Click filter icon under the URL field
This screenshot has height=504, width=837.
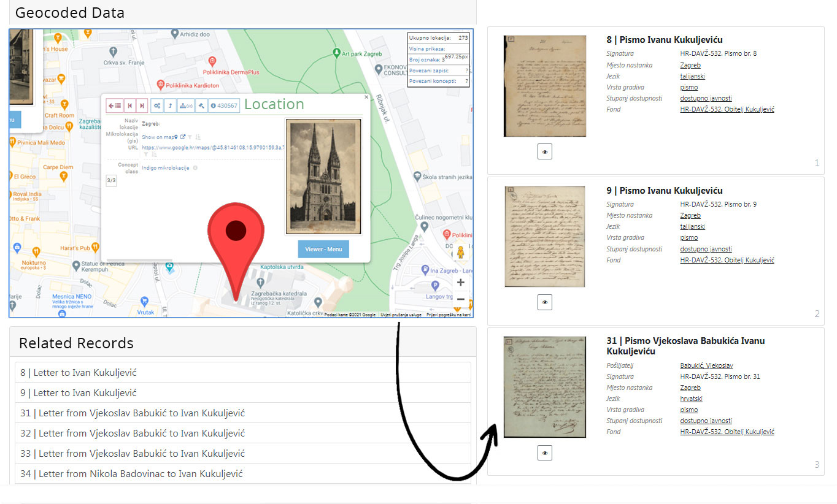coord(145,155)
